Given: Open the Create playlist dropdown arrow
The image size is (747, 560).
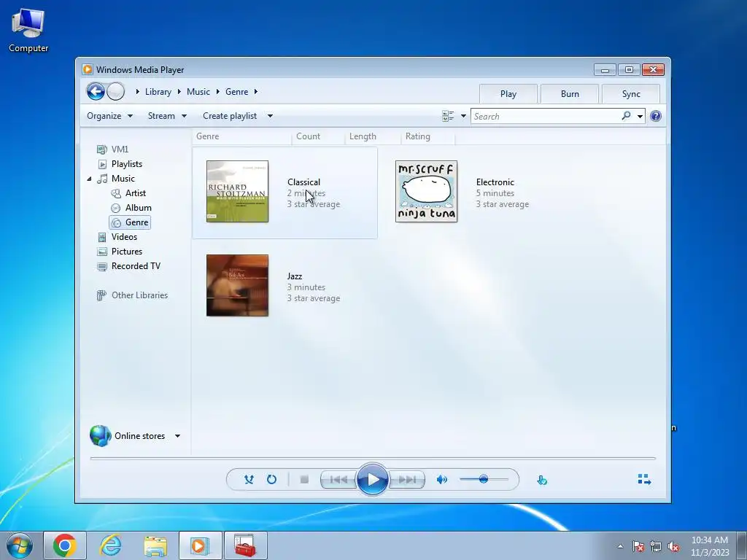Looking at the screenshot, I should click(270, 116).
